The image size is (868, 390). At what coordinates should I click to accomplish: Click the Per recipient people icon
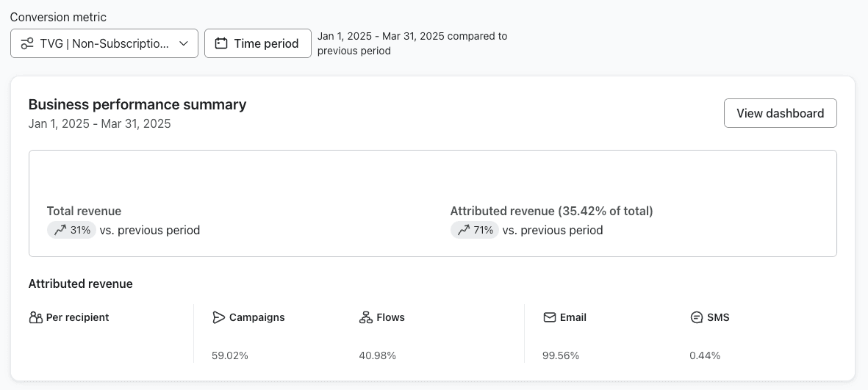35,317
